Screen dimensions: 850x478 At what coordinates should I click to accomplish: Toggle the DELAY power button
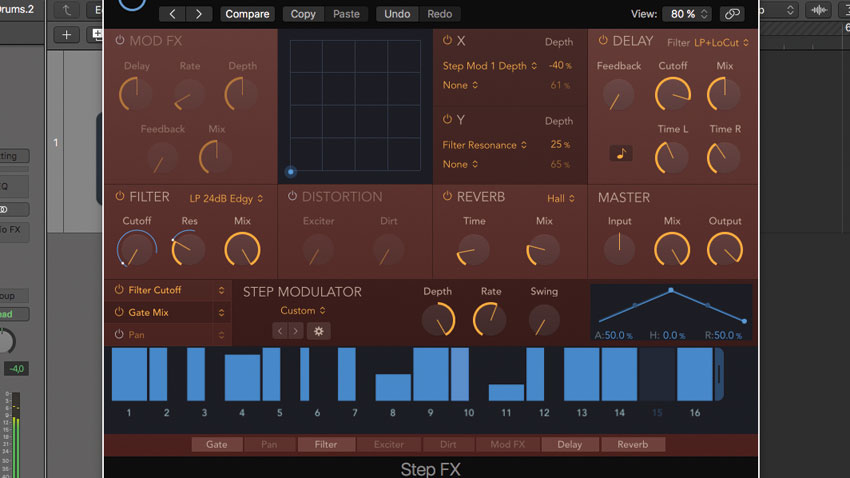(603, 40)
